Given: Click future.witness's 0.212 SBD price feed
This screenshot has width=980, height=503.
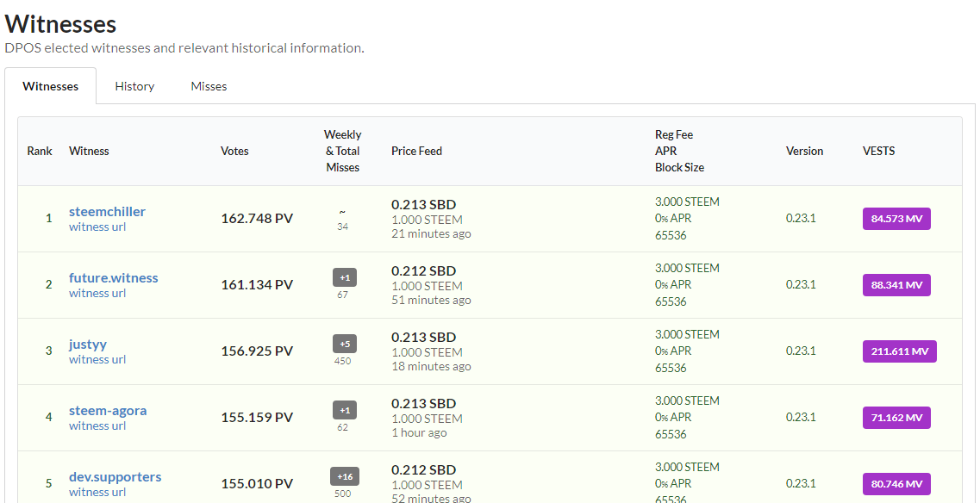Looking at the screenshot, I should (x=424, y=270).
